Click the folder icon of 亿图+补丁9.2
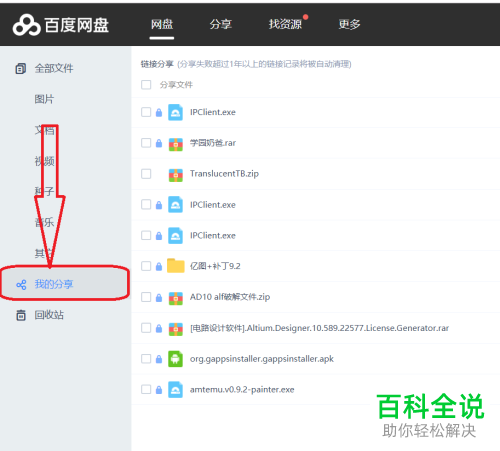 [176, 266]
